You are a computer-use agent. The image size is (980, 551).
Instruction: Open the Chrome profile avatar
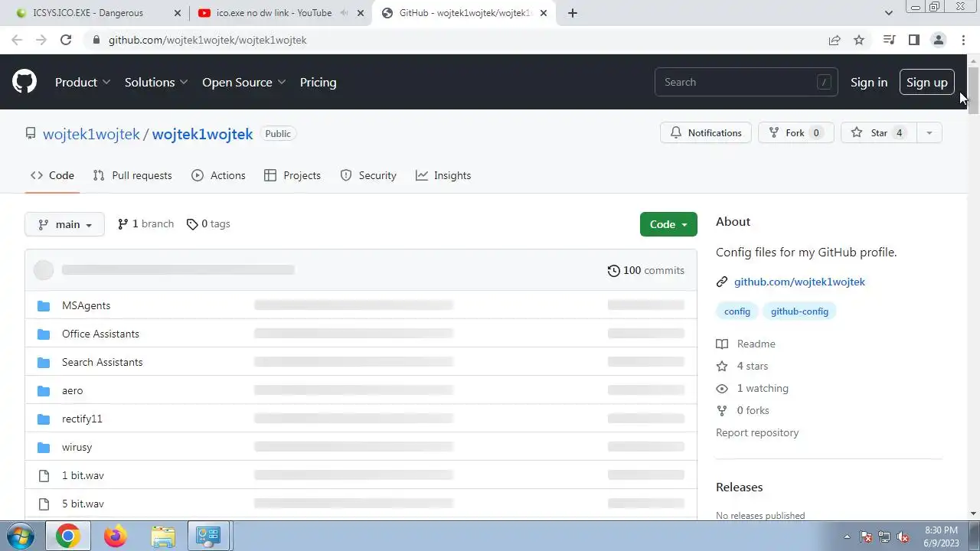938,40
